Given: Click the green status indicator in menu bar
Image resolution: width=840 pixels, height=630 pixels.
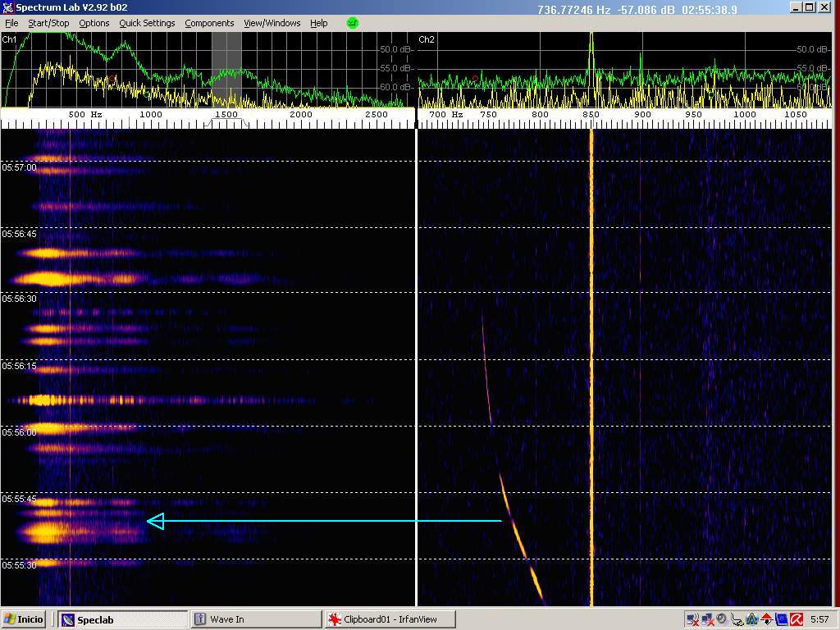Looking at the screenshot, I should coord(353,23).
